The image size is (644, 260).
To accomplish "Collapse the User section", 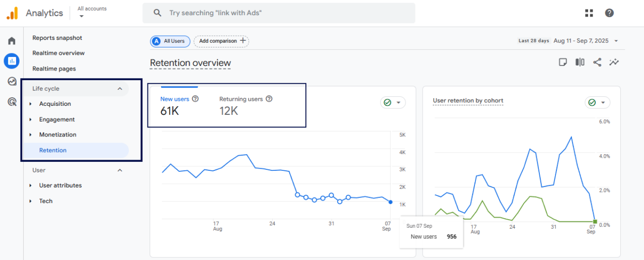I will (x=120, y=170).
